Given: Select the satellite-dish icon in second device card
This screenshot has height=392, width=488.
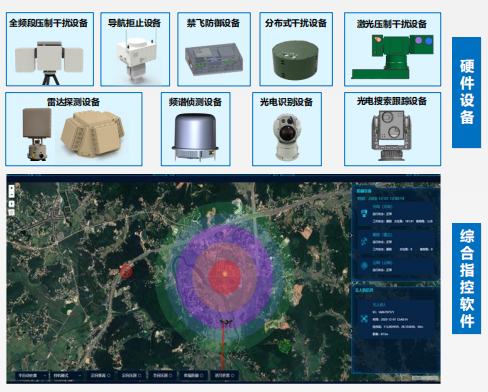Looking at the screenshot, I should (x=364, y=241).
